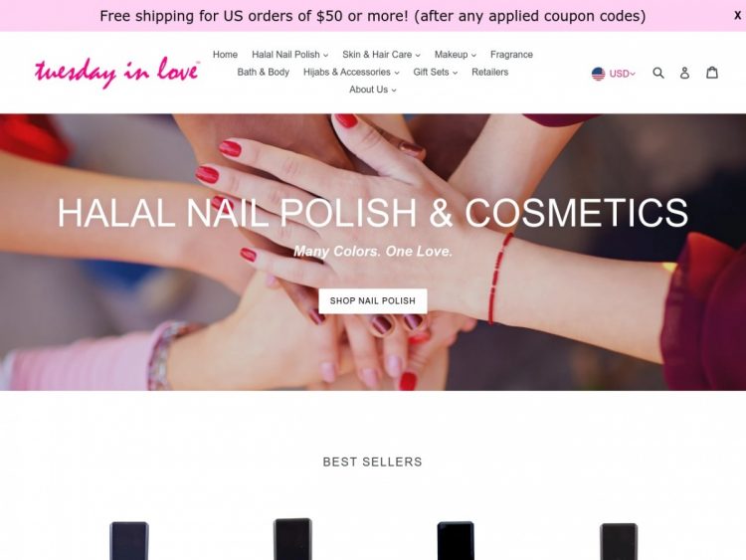Dismiss the free shipping banner
The width and height of the screenshot is (746, 560).
tap(737, 16)
